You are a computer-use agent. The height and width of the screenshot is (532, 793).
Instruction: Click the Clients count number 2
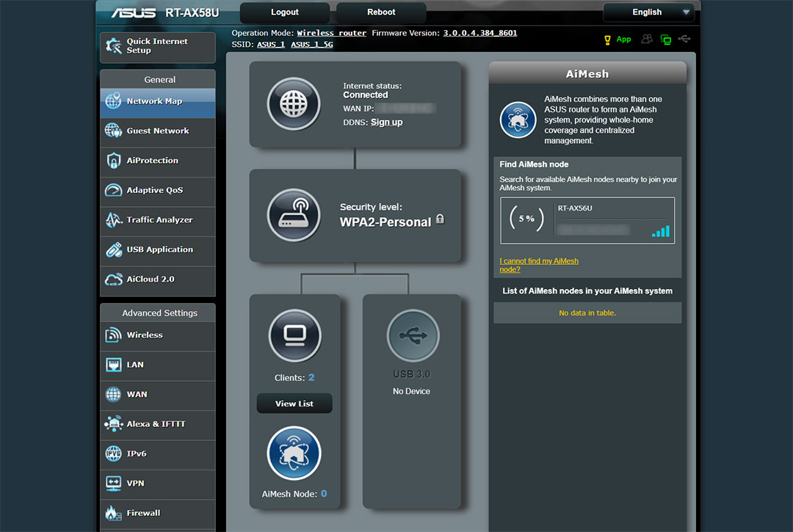311,377
